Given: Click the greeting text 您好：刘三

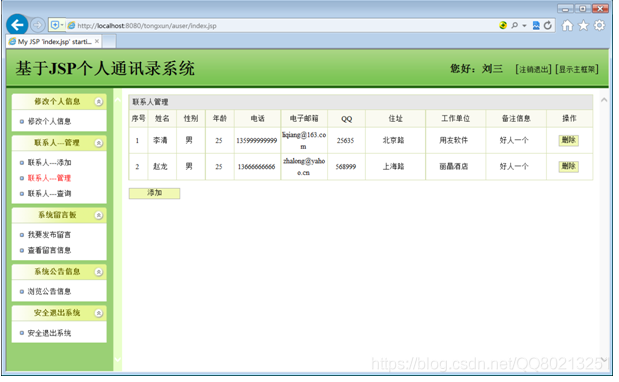Looking at the screenshot, I should point(476,69).
